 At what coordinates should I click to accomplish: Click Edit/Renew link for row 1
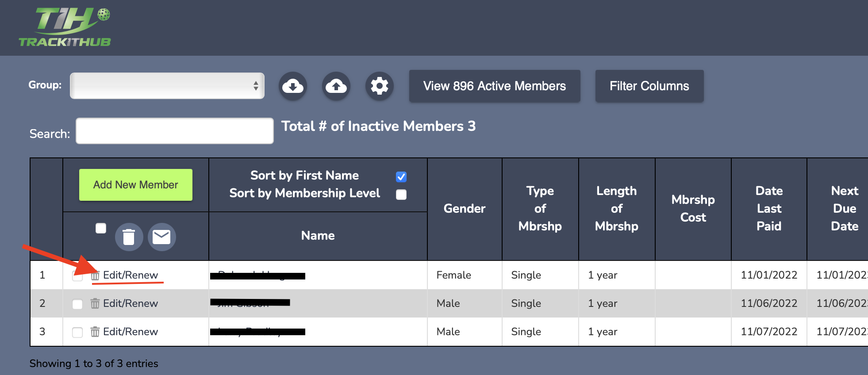tap(131, 275)
